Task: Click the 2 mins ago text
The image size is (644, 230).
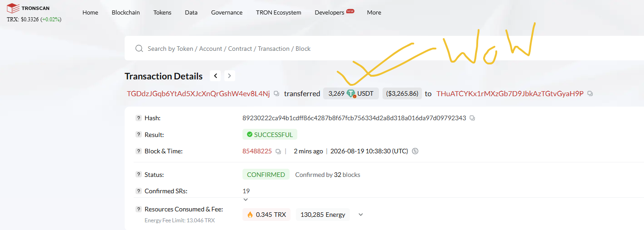Action: 308,151
